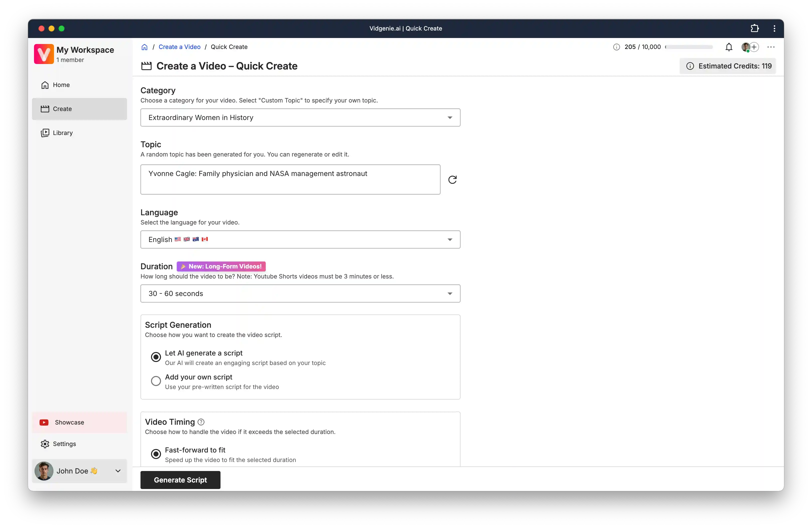
Task: Open Library in sidebar
Action: tap(79, 133)
